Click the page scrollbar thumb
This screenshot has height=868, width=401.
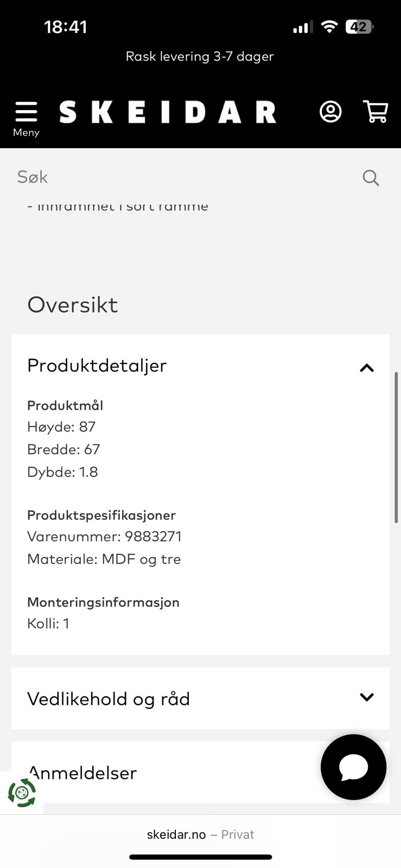click(396, 448)
